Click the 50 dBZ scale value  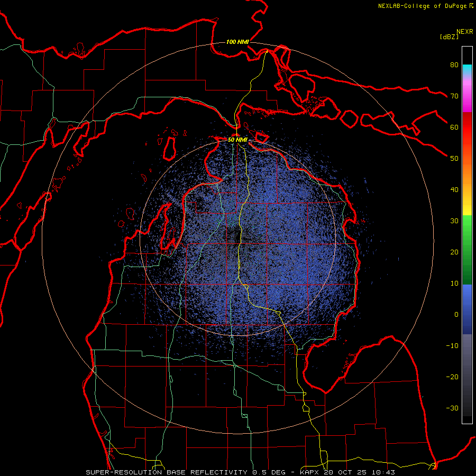(454, 159)
